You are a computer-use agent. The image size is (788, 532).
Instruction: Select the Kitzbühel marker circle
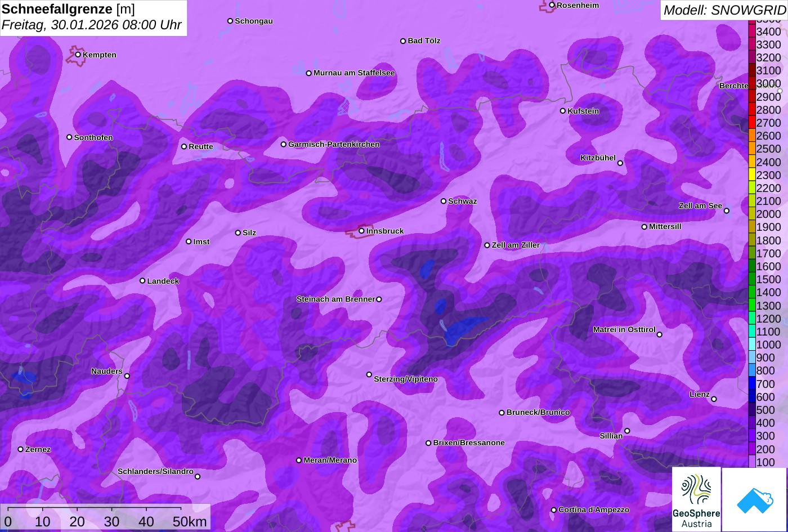(620, 163)
